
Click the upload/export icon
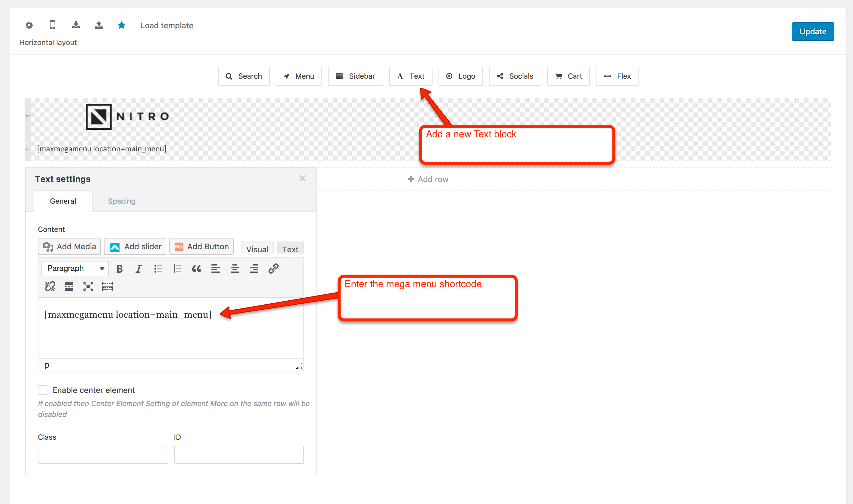tap(99, 25)
